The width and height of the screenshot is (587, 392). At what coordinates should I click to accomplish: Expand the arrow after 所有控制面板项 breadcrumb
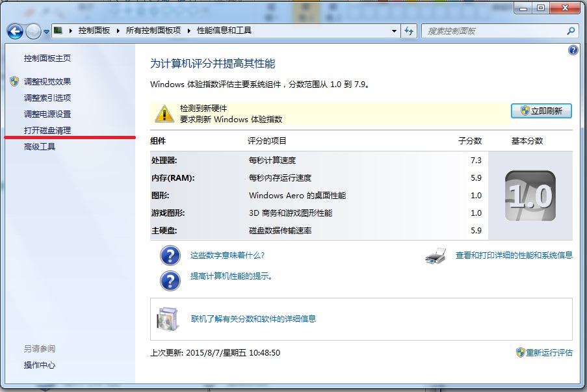[x=189, y=31]
